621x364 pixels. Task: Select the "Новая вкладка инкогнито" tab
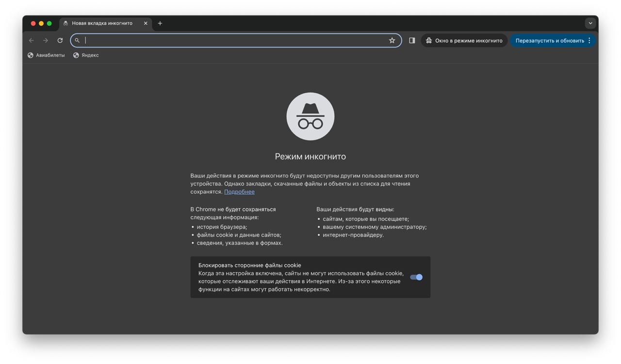click(102, 23)
